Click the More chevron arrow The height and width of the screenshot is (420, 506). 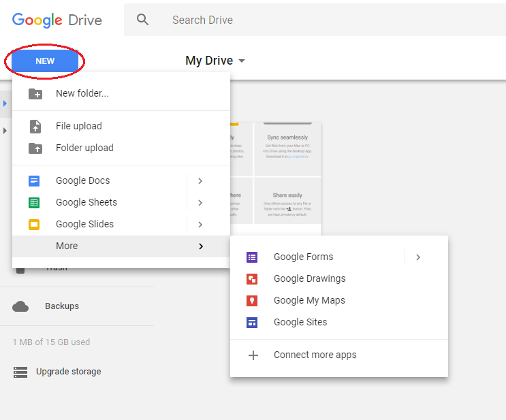coord(201,246)
